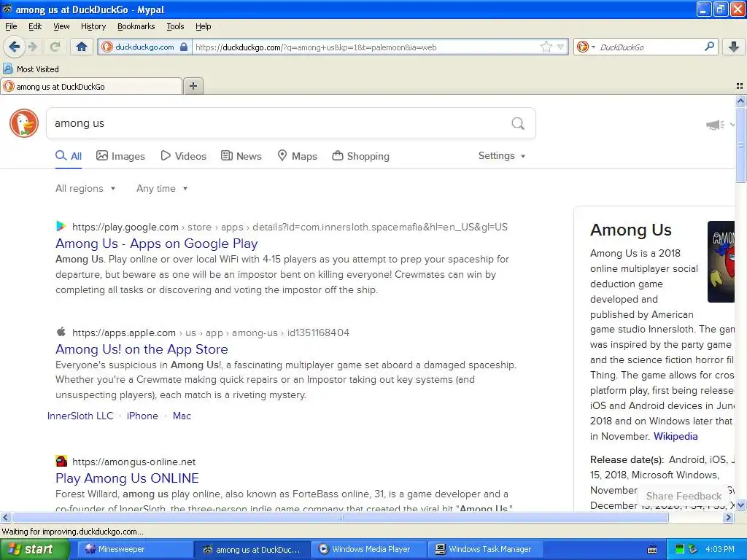Expand the Settings dropdown
Screen dimensions: 747x560
click(x=502, y=156)
